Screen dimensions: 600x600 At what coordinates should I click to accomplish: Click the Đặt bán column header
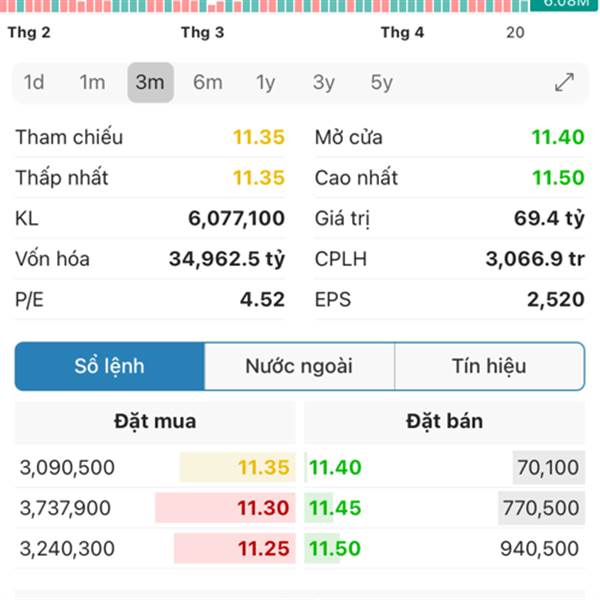(444, 421)
